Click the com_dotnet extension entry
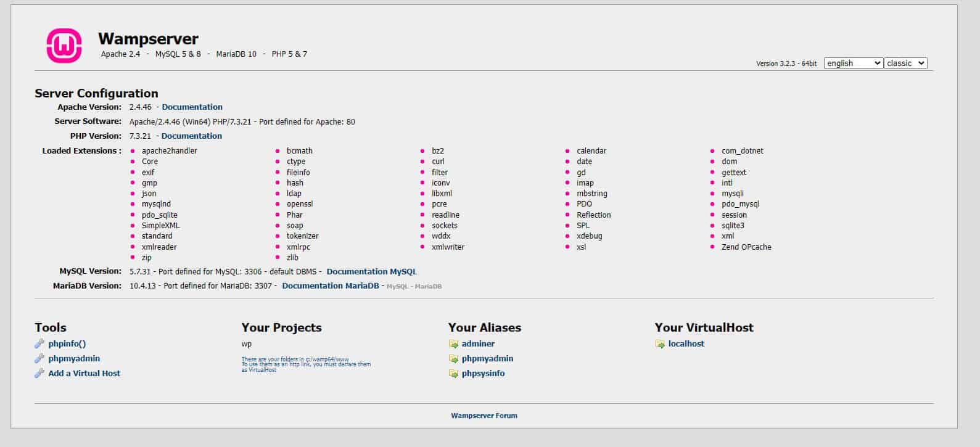 [743, 151]
